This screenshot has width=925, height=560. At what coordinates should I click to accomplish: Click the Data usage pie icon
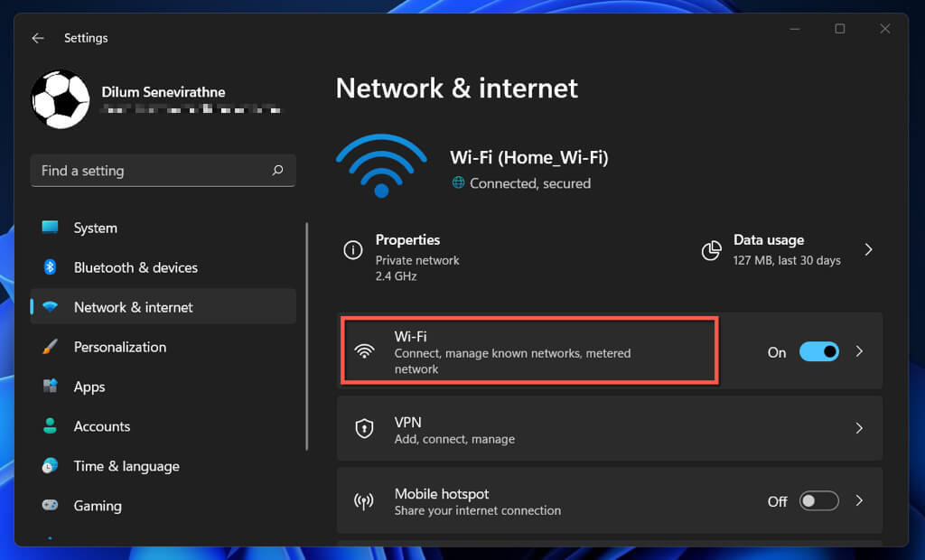click(x=711, y=250)
